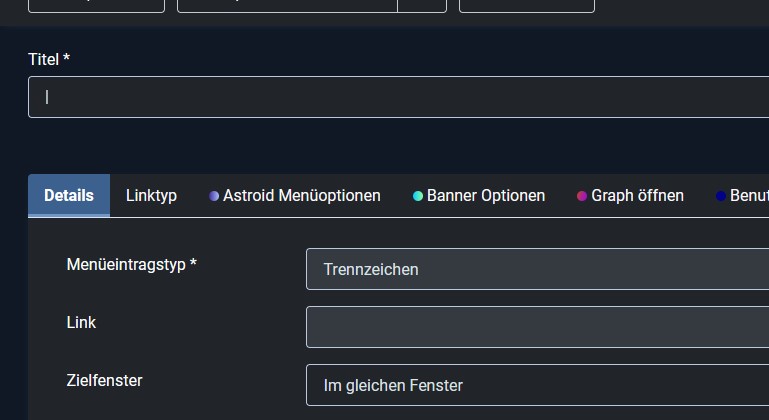Image resolution: width=769 pixels, height=420 pixels.
Task: Click the Trennzeichen menu item type field
Action: point(538,269)
